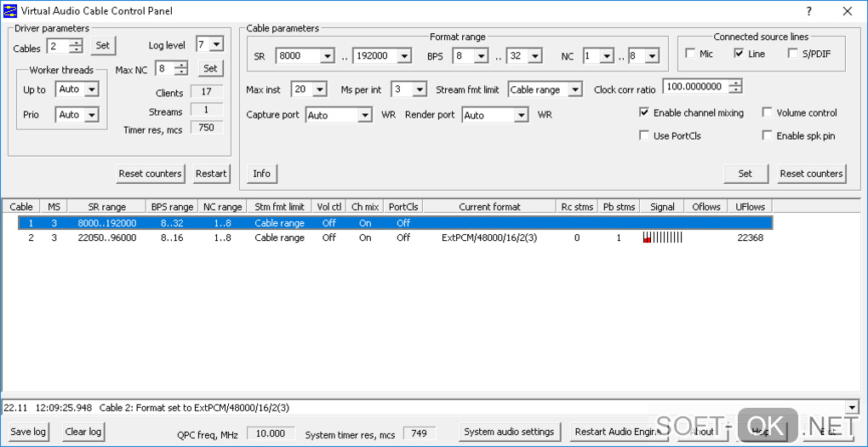Sort by the PortCls column header
This screenshot has height=447, width=868.
[x=403, y=207]
